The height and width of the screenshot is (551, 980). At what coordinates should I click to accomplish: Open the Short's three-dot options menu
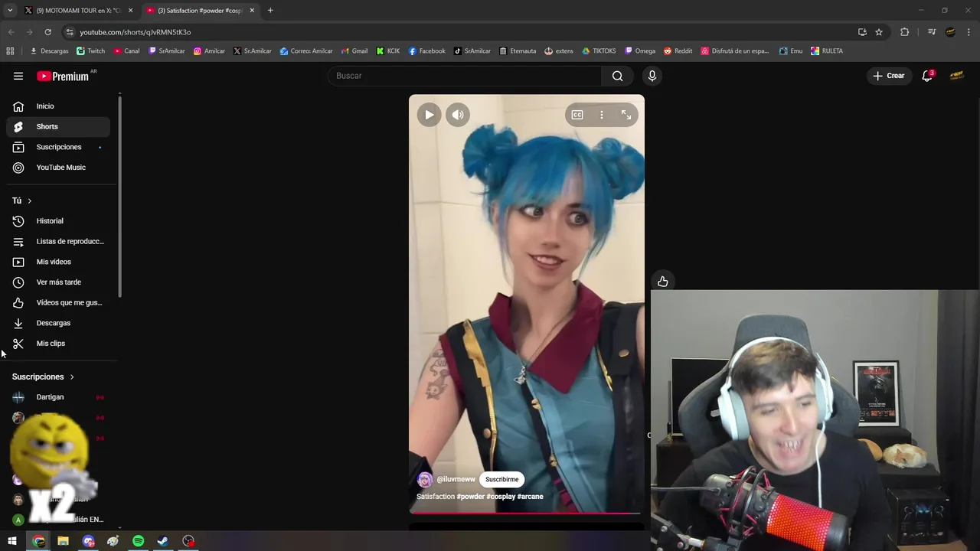pyautogui.click(x=602, y=115)
